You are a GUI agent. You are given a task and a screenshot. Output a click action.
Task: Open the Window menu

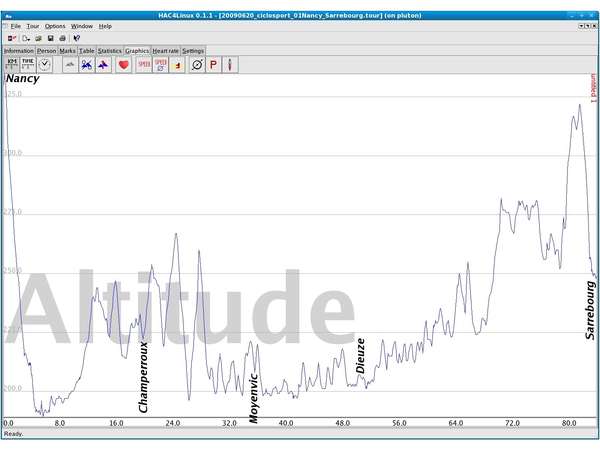pyautogui.click(x=82, y=26)
